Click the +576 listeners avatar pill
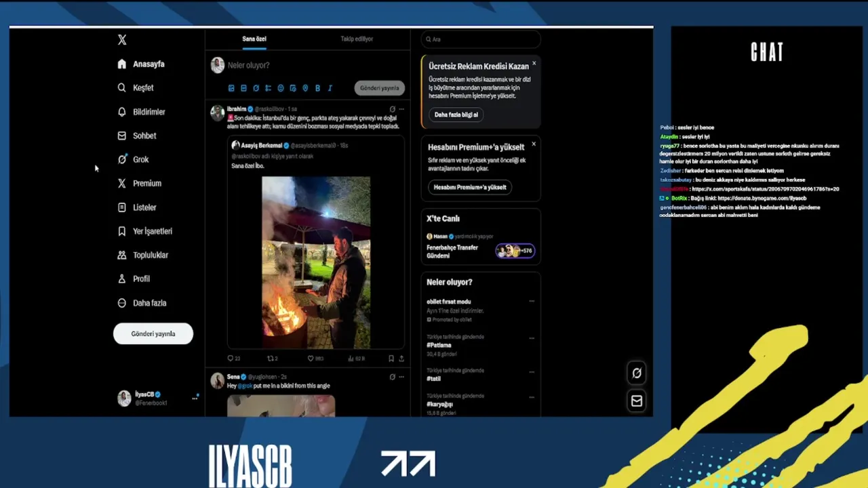Screen dimensions: 868x488 [x=515, y=251]
